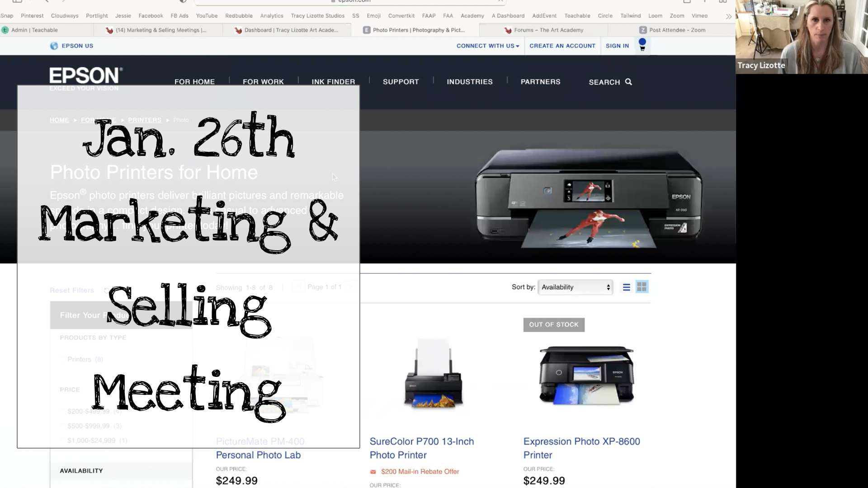
Task: Open the Facebook bookmark
Action: pos(151,16)
